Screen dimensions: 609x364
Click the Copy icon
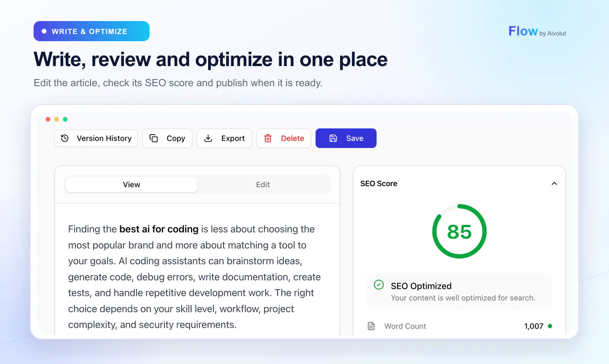(153, 138)
